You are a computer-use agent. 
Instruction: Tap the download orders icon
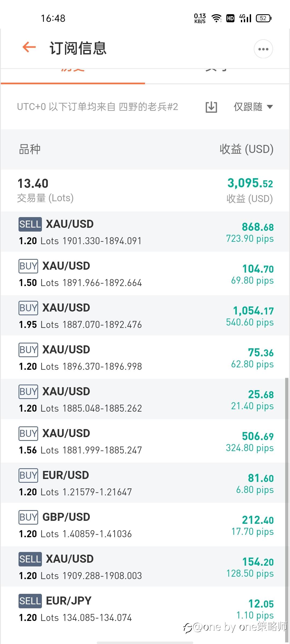(x=211, y=107)
